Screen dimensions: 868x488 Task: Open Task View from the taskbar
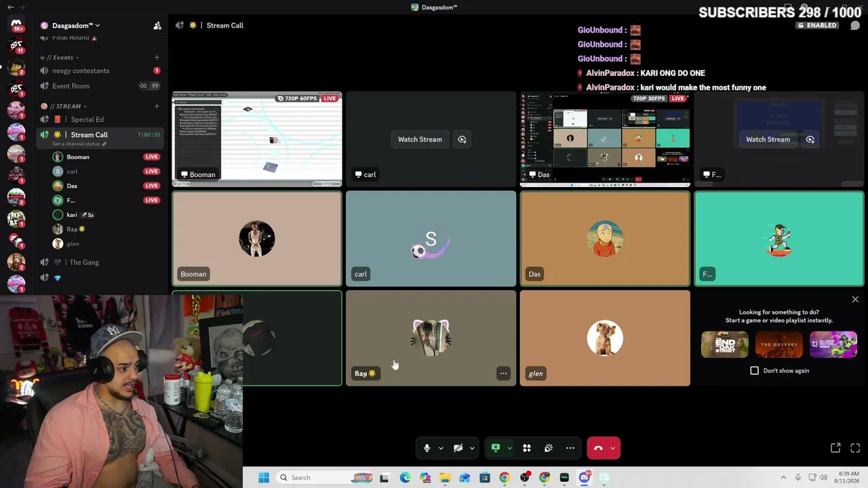384,478
